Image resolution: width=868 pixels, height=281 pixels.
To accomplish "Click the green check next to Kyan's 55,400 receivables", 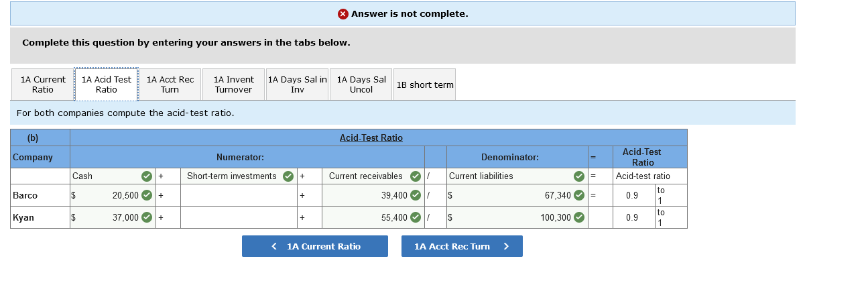I will (x=415, y=217).
